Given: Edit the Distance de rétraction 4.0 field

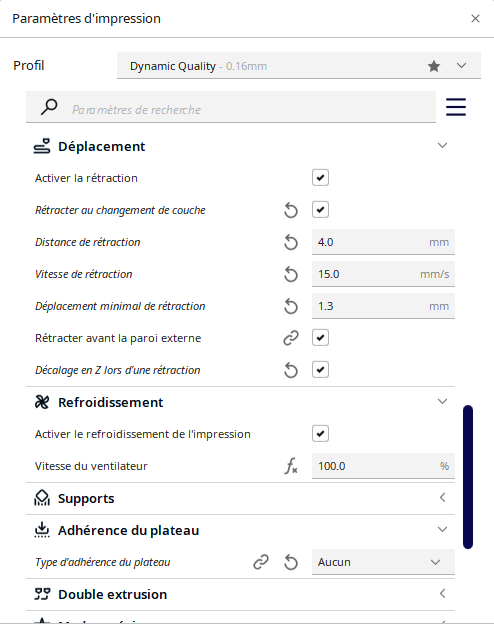Looking at the screenshot, I should click(383, 242).
